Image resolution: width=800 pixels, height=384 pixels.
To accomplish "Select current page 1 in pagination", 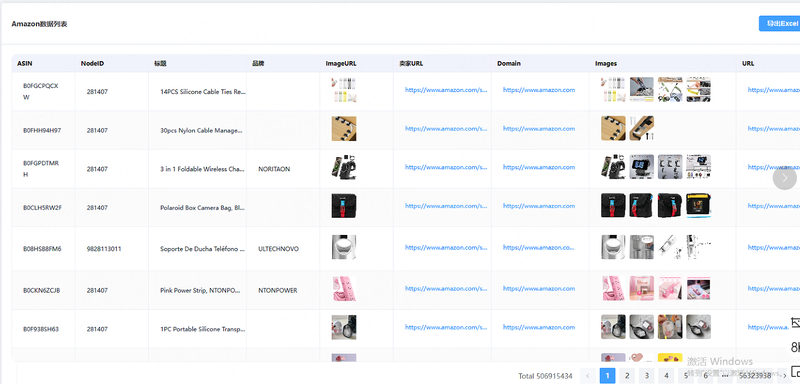I will pos(607,375).
